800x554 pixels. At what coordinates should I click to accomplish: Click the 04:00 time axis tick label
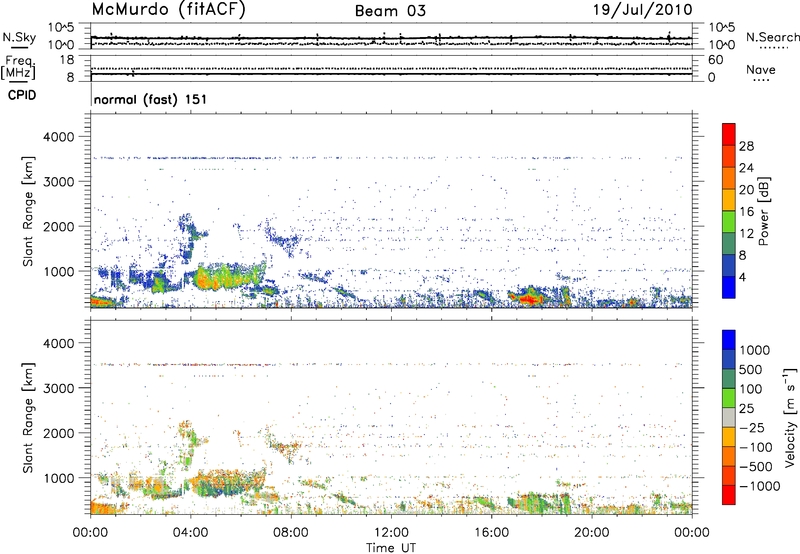point(190,533)
